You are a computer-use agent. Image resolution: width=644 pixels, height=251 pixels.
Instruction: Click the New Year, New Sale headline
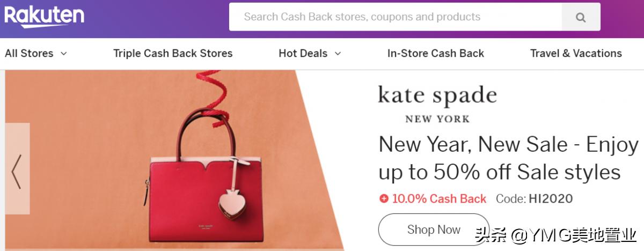click(509, 158)
